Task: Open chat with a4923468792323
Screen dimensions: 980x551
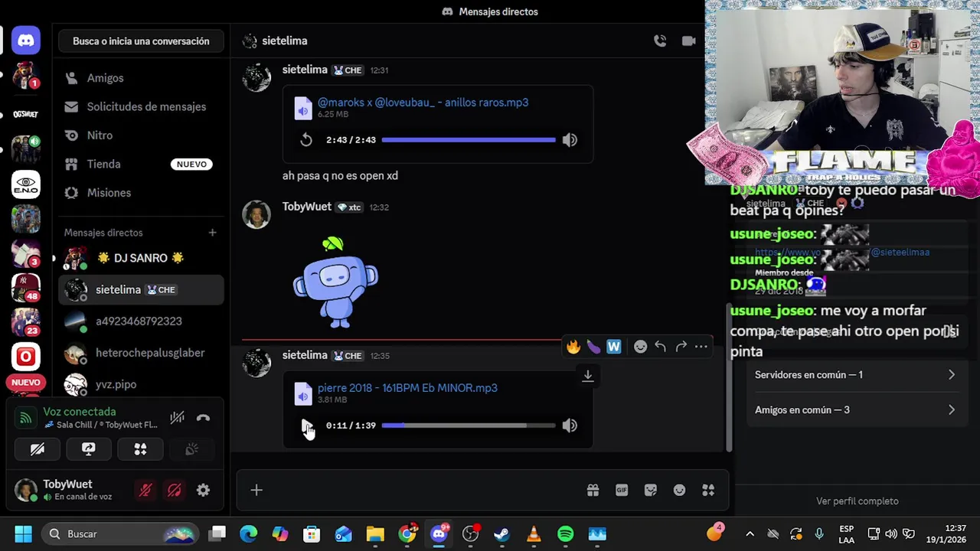Action: click(x=141, y=321)
